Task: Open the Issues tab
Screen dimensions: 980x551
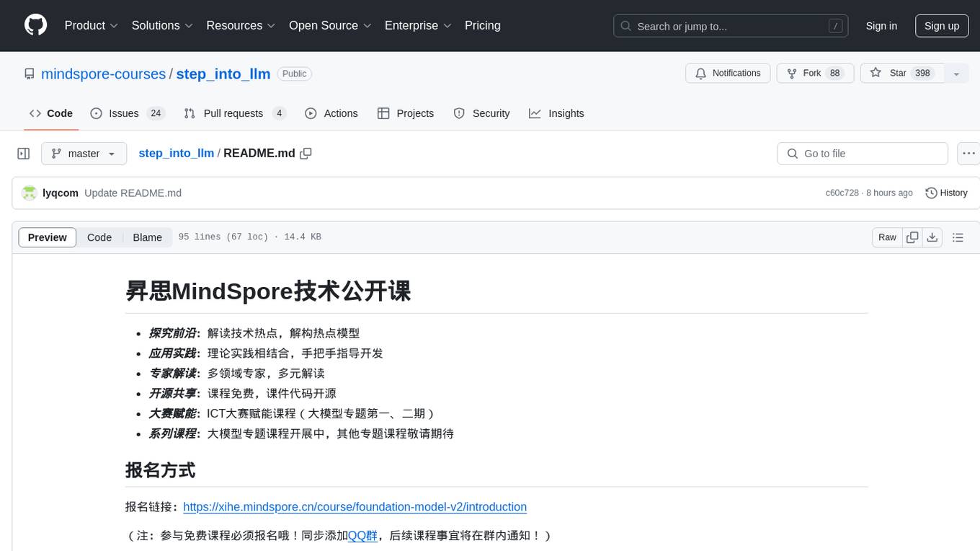Action: (128, 113)
